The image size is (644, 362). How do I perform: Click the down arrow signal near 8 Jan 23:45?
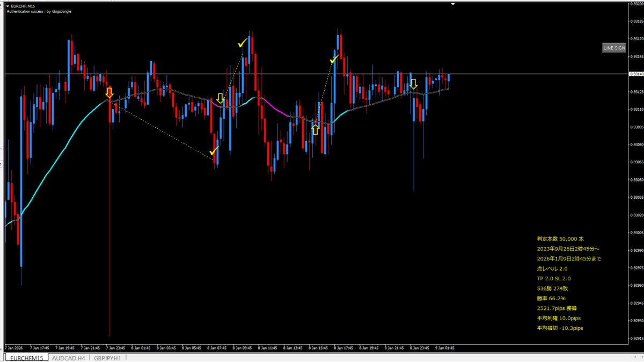tap(413, 84)
